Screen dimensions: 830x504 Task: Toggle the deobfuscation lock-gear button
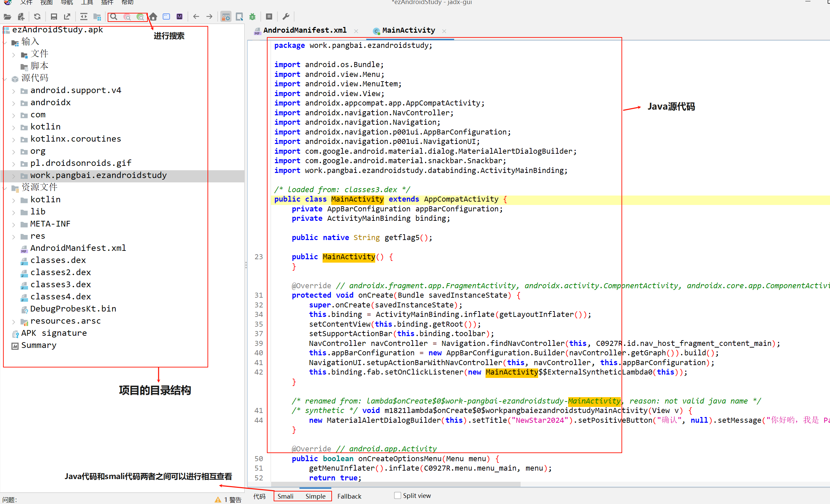(x=225, y=17)
